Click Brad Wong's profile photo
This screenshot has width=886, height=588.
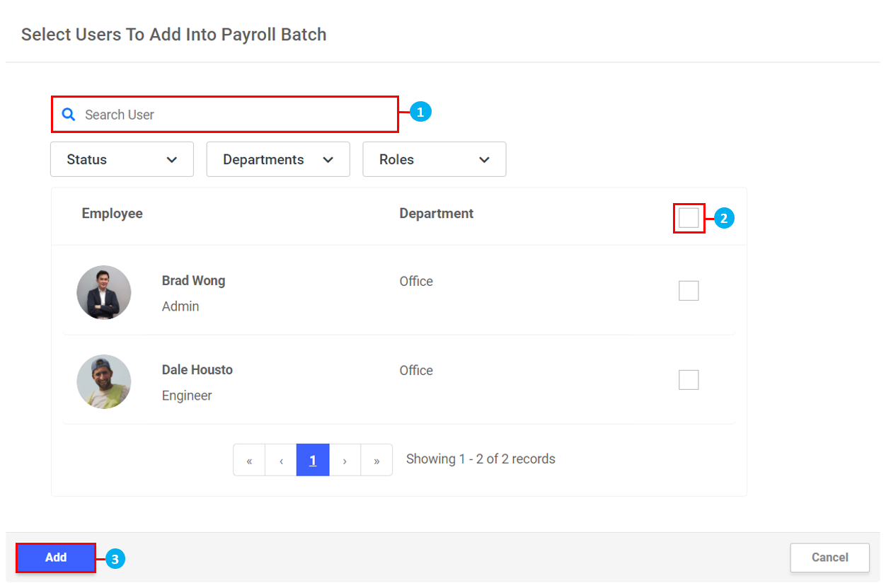click(104, 292)
